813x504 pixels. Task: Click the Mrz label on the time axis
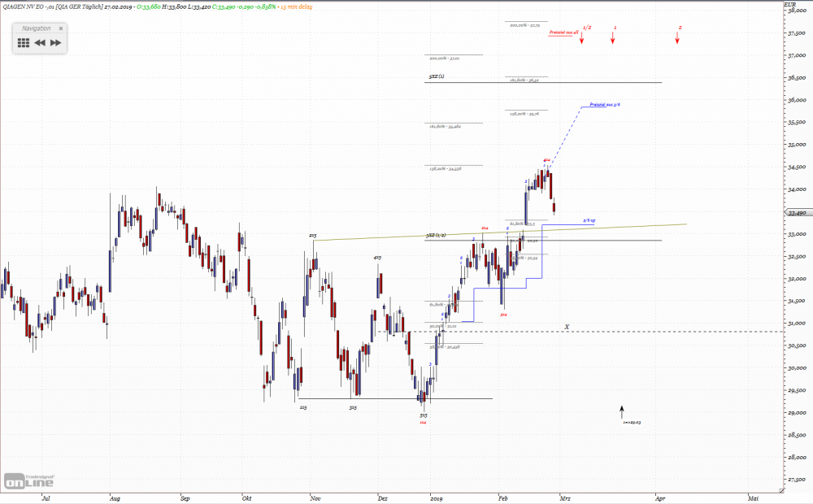point(565,498)
